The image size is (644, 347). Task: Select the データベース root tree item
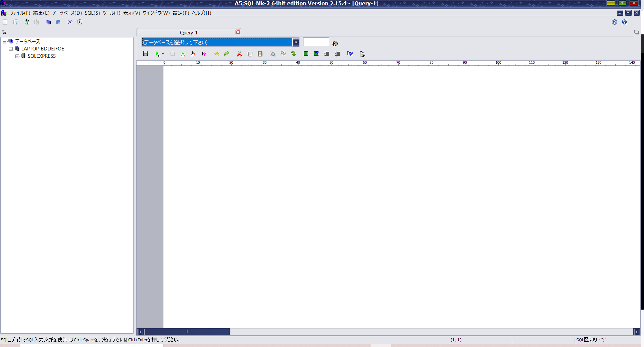[x=27, y=41]
